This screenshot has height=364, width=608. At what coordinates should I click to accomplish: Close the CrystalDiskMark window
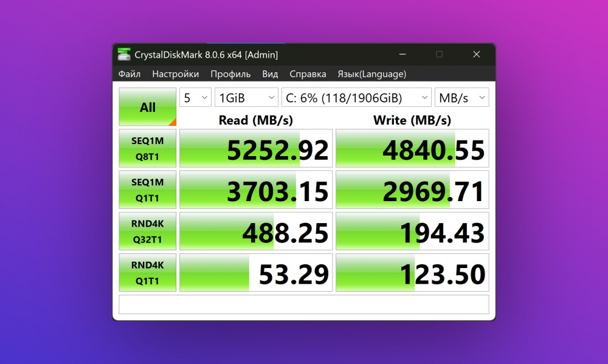pyautogui.click(x=477, y=54)
